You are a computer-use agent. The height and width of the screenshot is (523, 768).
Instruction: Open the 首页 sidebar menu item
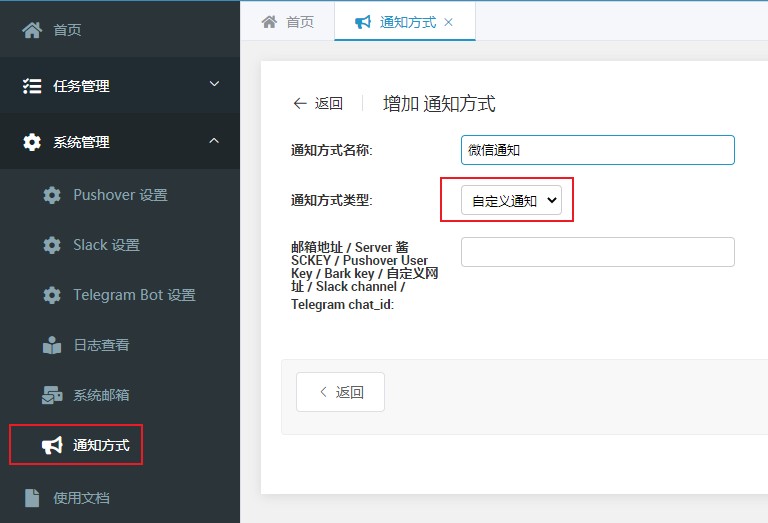pos(120,29)
